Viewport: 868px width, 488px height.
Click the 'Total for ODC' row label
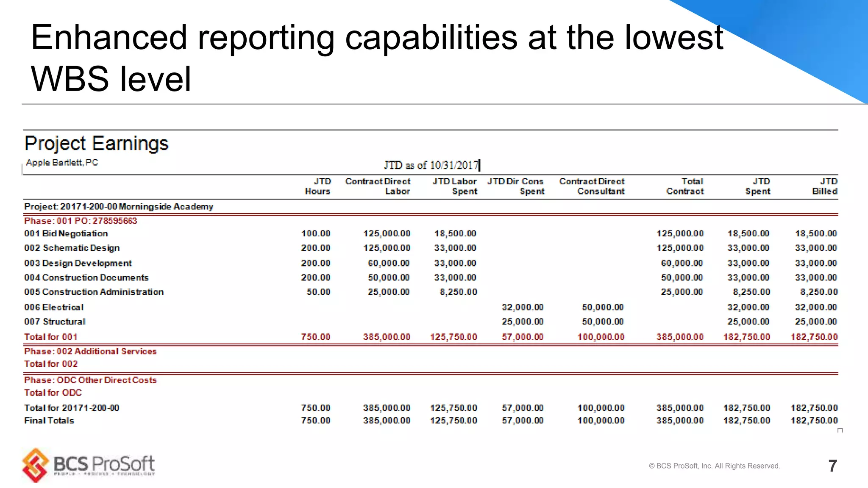pyautogui.click(x=53, y=393)
